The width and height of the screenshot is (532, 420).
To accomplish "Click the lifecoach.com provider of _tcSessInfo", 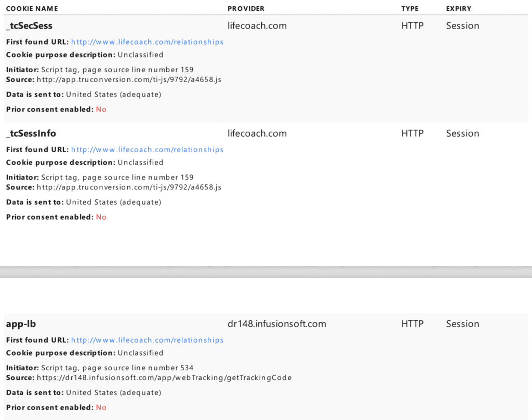I will tap(257, 133).
